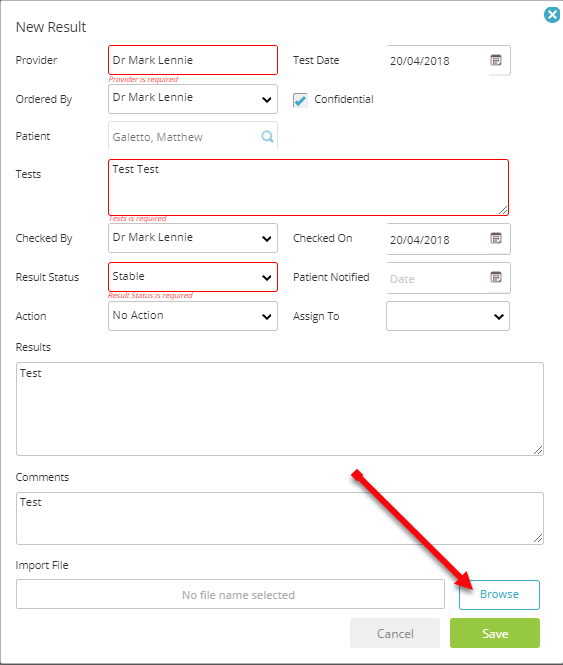The image size is (563, 665).
Task: Expand the Checked By dropdown
Action: pos(193,238)
